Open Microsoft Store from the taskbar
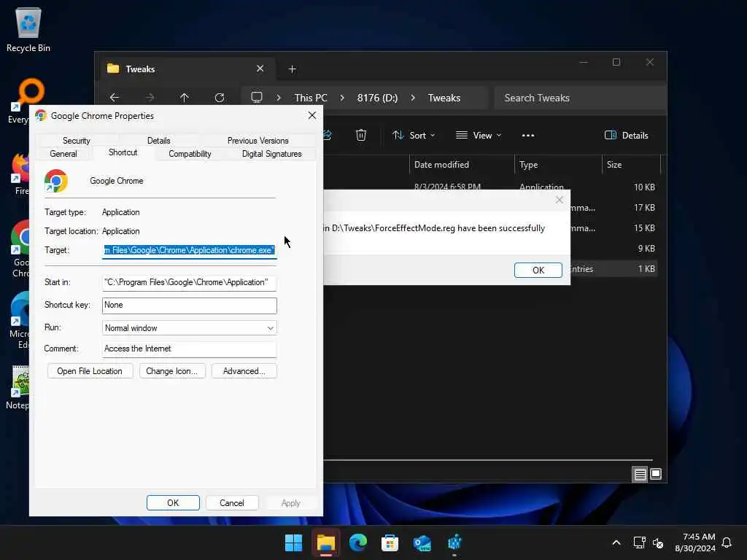747x560 pixels. (x=390, y=542)
